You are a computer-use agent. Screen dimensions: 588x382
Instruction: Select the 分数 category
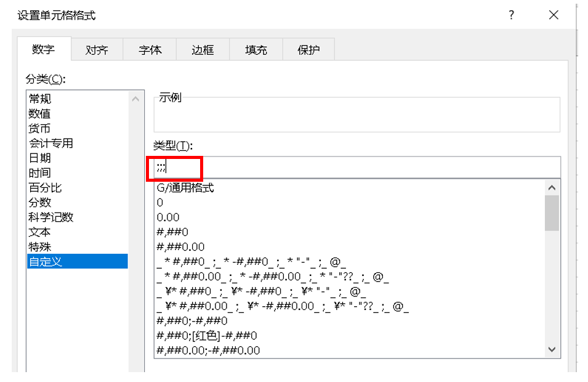click(x=78, y=202)
